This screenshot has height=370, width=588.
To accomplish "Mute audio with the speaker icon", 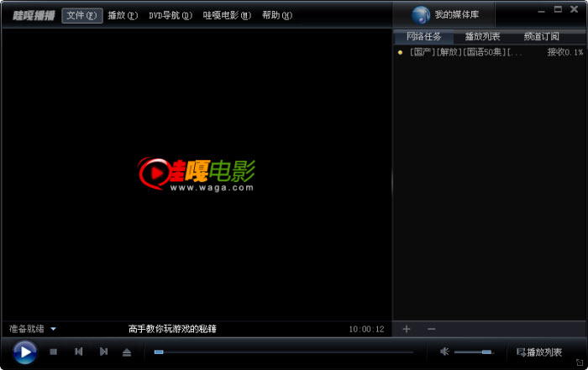I will point(444,352).
